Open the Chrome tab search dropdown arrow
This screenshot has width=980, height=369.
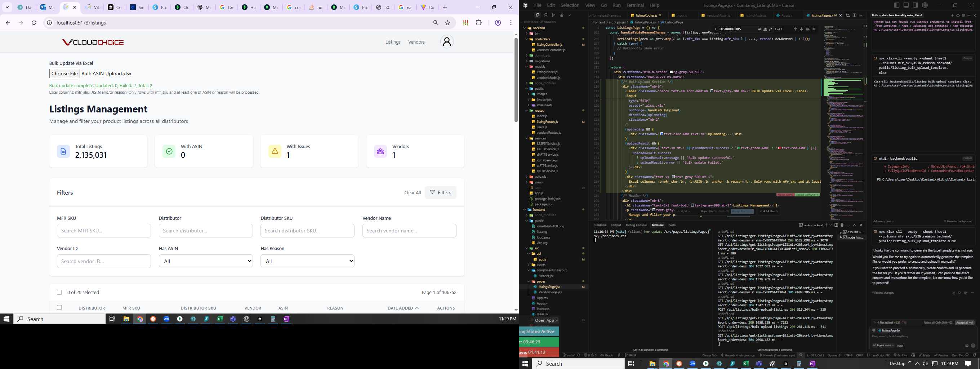(x=7, y=7)
